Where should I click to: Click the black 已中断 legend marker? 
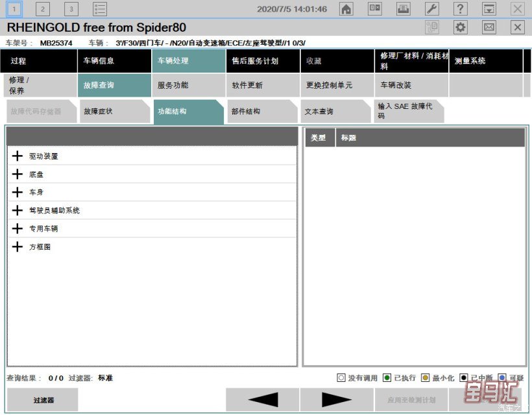click(x=463, y=377)
